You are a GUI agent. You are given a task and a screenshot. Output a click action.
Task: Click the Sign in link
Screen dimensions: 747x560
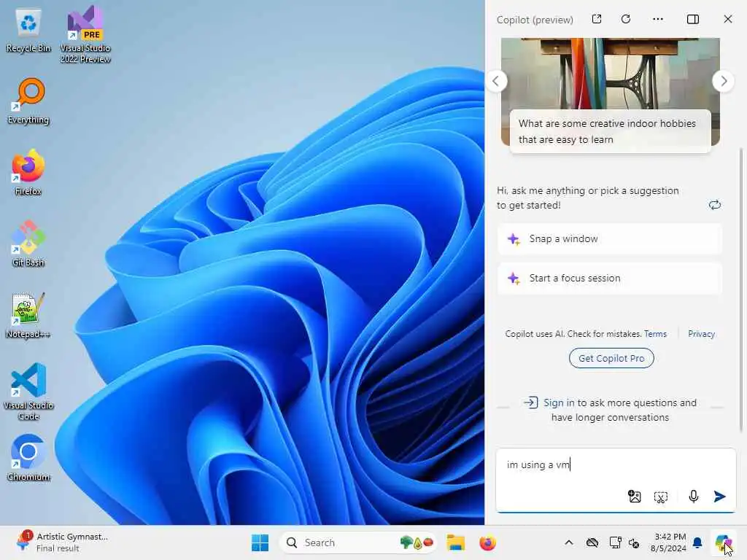pyautogui.click(x=559, y=402)
